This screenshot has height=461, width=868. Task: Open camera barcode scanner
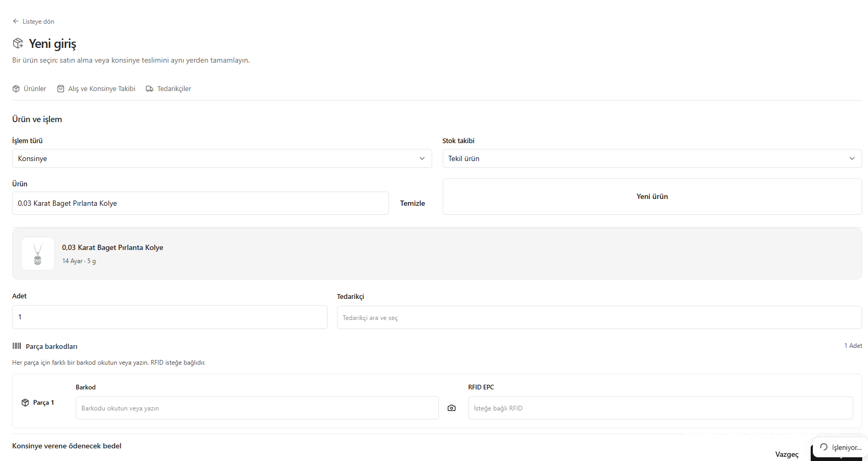(x=452, y=408)
